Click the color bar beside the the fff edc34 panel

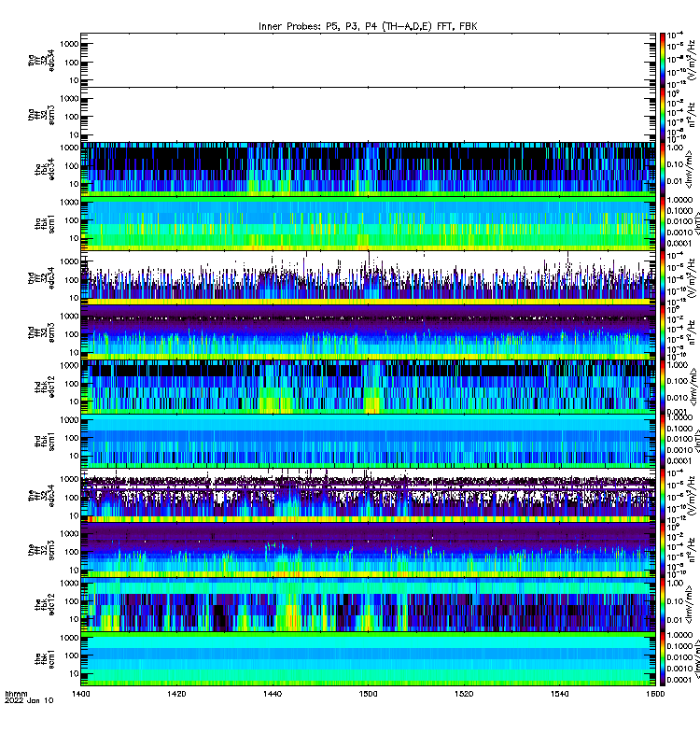pos(663,495)
